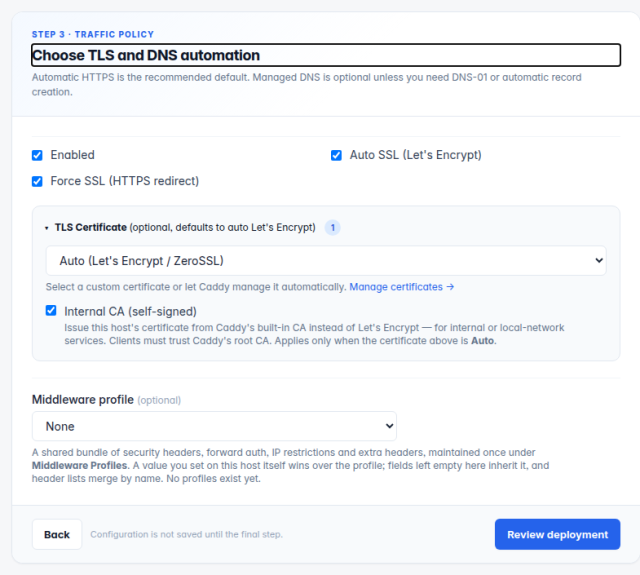Click the Review deployment button
This screenshot has width=640, height=575.
tap(558, 534)
